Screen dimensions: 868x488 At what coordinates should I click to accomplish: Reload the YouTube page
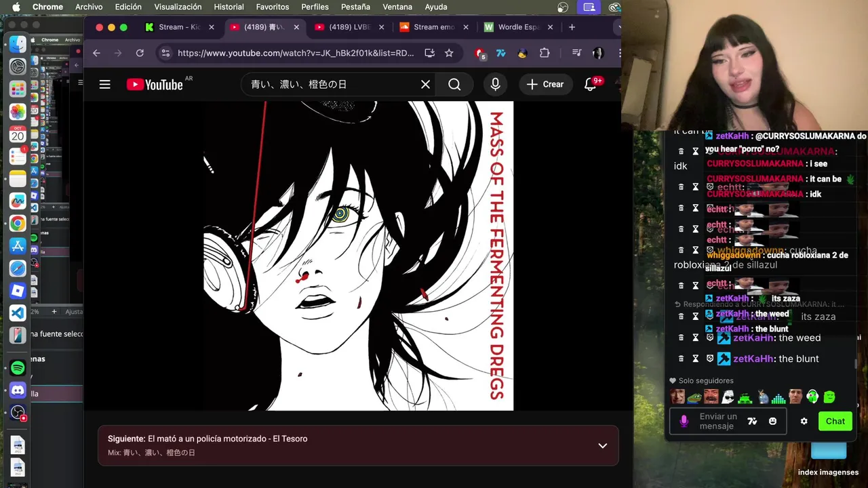pos(140,53)
